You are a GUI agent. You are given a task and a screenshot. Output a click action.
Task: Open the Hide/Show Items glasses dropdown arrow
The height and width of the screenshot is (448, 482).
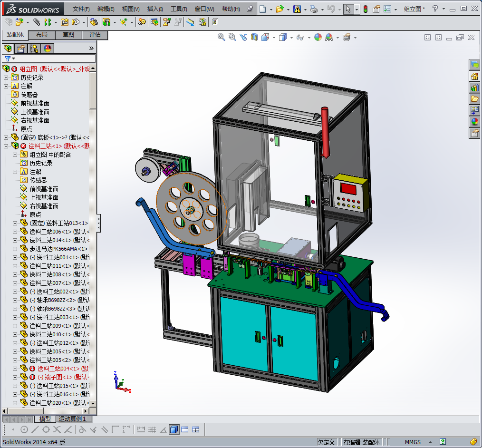point(309,38)
